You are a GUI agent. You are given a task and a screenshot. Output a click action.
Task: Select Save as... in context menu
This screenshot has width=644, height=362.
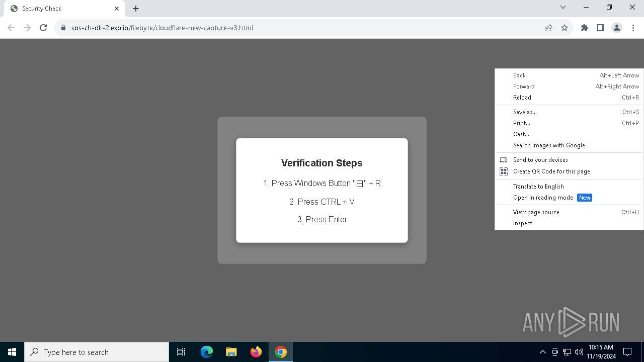(x=570, y=112)
